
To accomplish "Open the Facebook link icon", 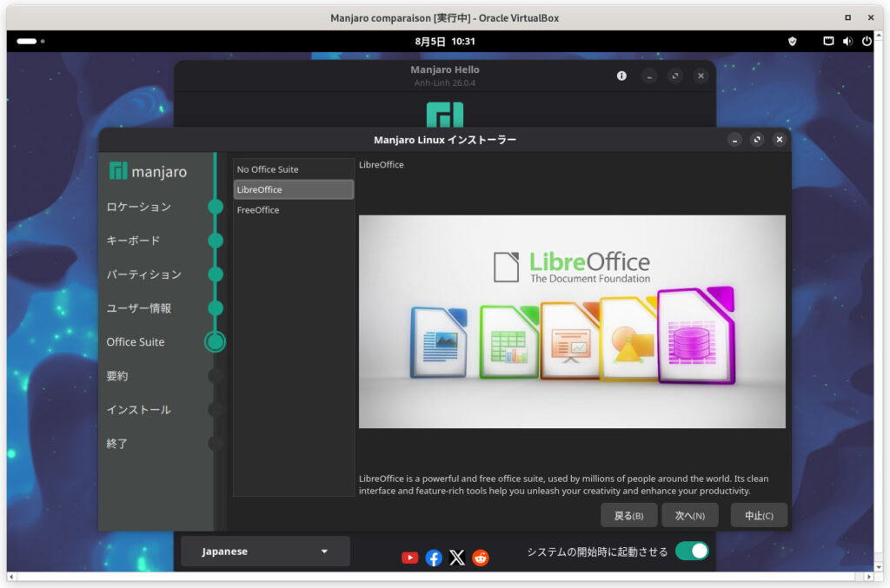I will [x=434, y=558].
